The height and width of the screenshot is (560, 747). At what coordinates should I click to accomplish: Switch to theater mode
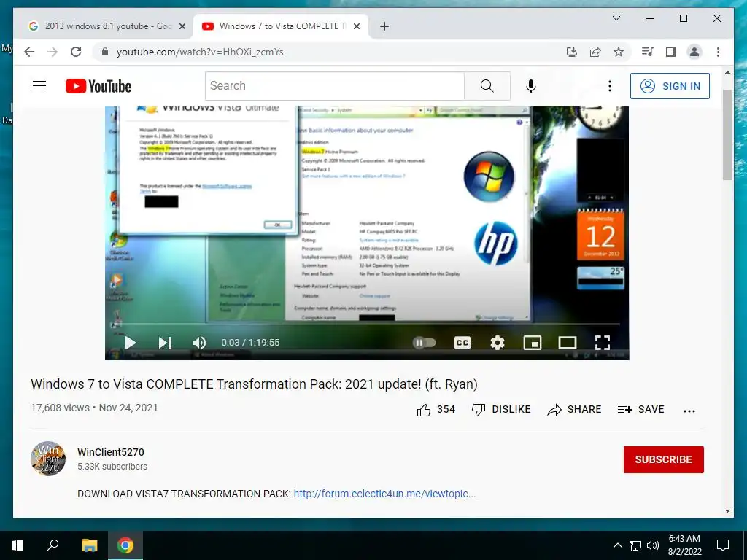tap(568, 343)
